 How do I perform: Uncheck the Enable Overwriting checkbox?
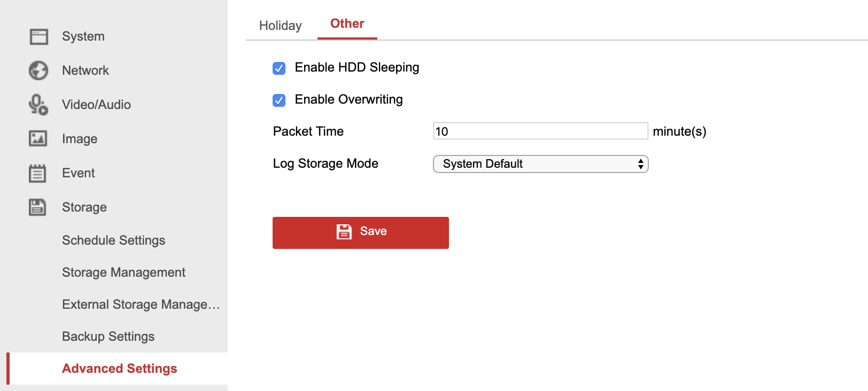(279, 100)
